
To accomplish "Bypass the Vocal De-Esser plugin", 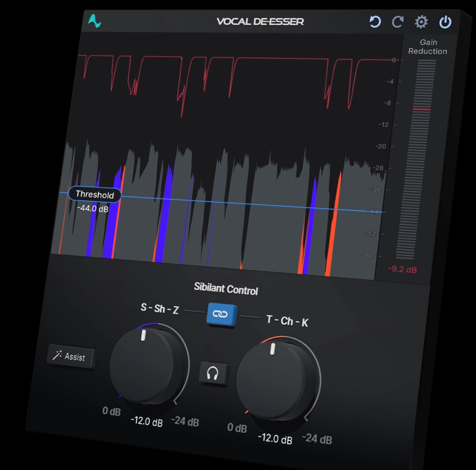I will [x=445, y=23].
